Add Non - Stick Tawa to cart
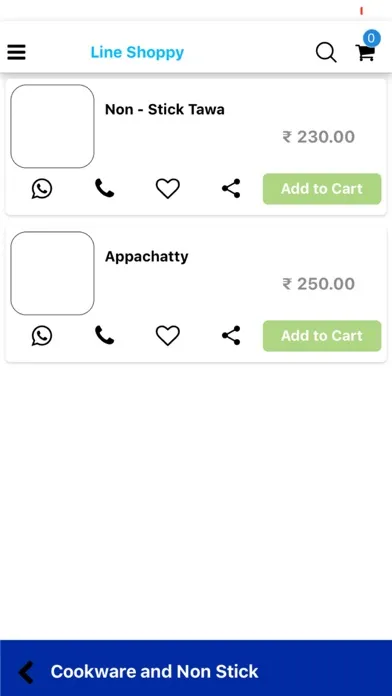This screenshot has width=392, height=696. click(x=322, y=189)
